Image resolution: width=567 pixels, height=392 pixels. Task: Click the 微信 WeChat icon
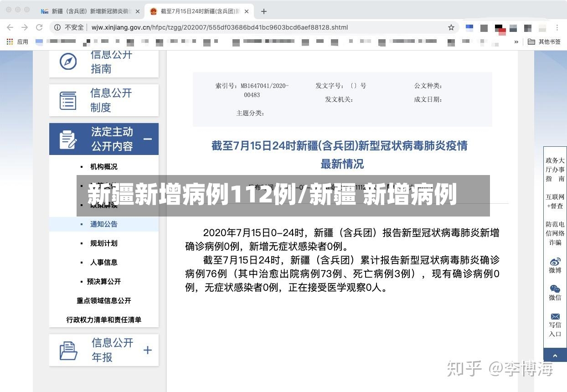click(555, 289)
